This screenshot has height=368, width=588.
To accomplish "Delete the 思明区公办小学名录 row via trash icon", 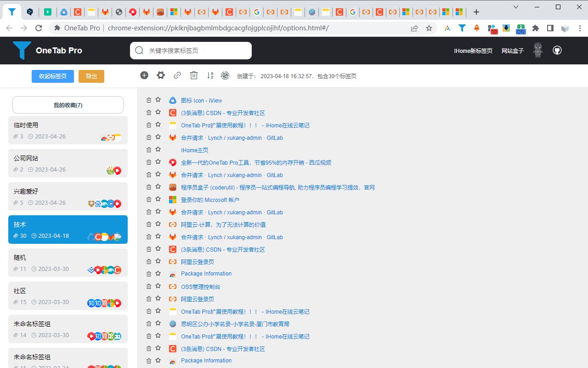I will click(x=149, y=323).
